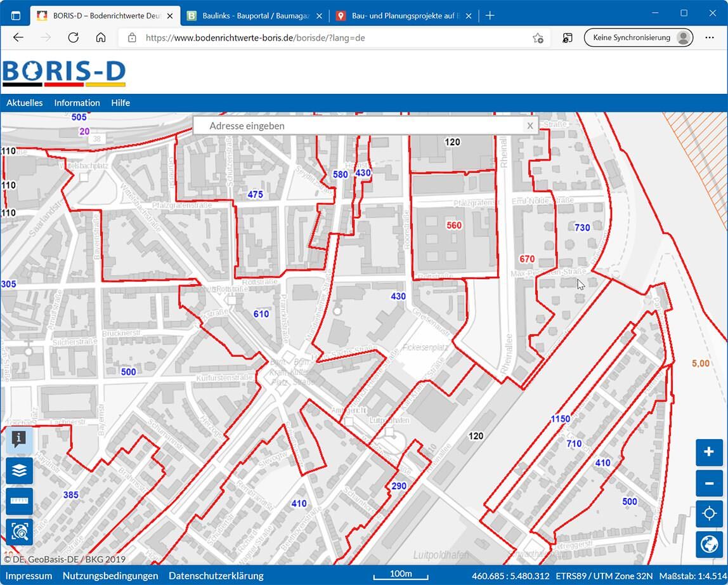Image resolution: width=728 pixels, height=585 pixels.
Task: Select the 580 land value label
Action: (x=341, y=174)
